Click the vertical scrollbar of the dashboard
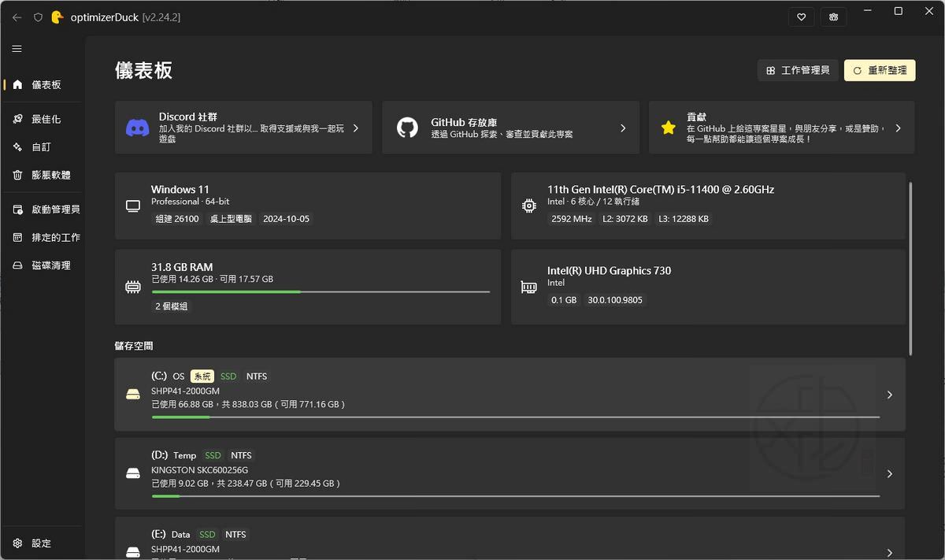Viewport: 945px width, 560px height. coord(911,269)
